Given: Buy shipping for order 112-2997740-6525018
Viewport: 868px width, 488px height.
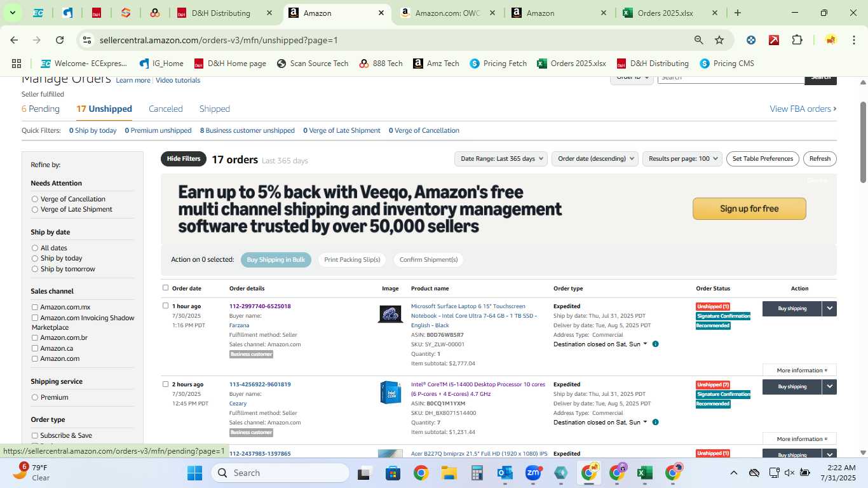Looking at the screenshot, I should [x=792, y=308].
